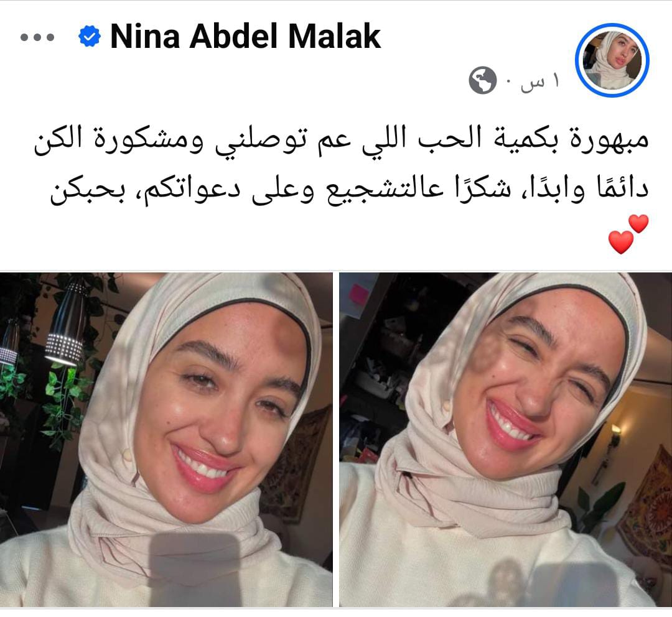Open the left smiling selfie photo
This screenshot has width=672, height=617.
point(166,440)
